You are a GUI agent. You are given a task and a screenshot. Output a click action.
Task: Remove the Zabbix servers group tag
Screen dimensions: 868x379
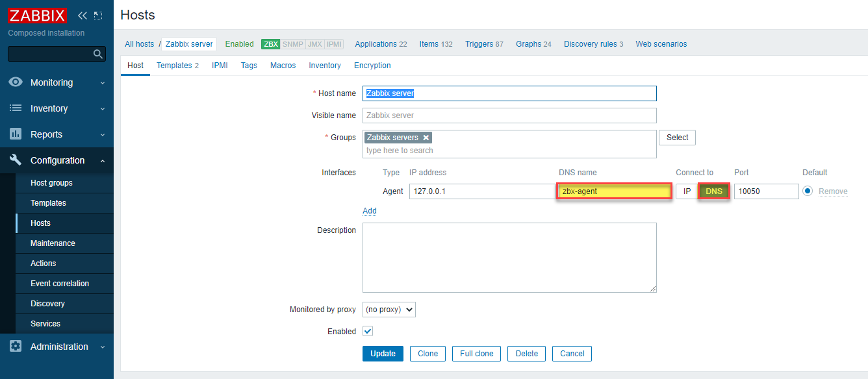(x=426, y=138)
